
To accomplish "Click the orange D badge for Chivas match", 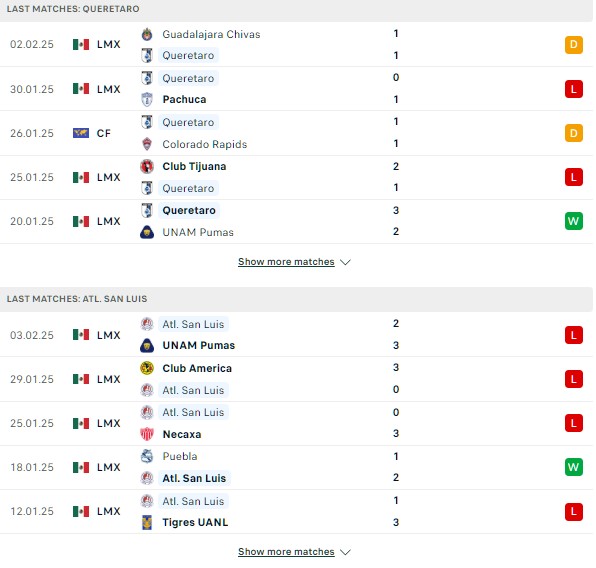I will pos(574,44).
